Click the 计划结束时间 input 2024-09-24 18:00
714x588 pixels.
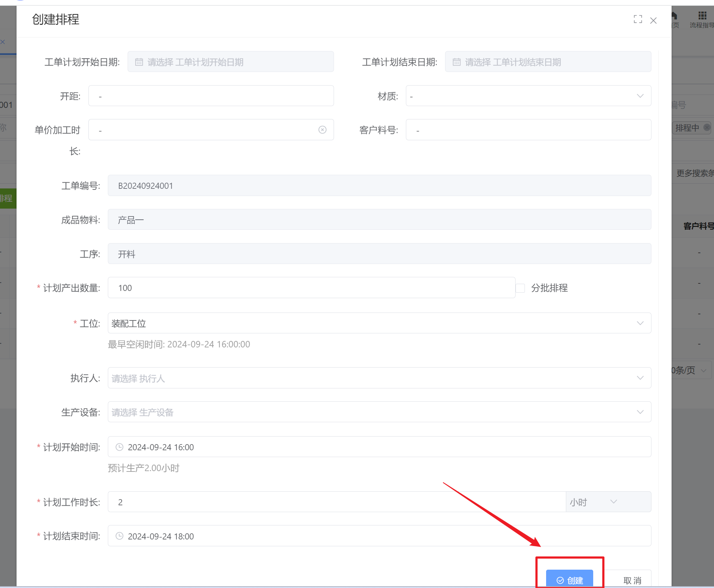point(379,536)
